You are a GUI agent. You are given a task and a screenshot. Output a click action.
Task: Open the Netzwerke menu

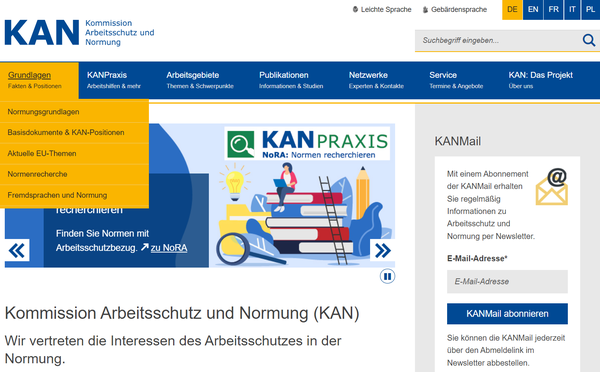tap(376, 80)
